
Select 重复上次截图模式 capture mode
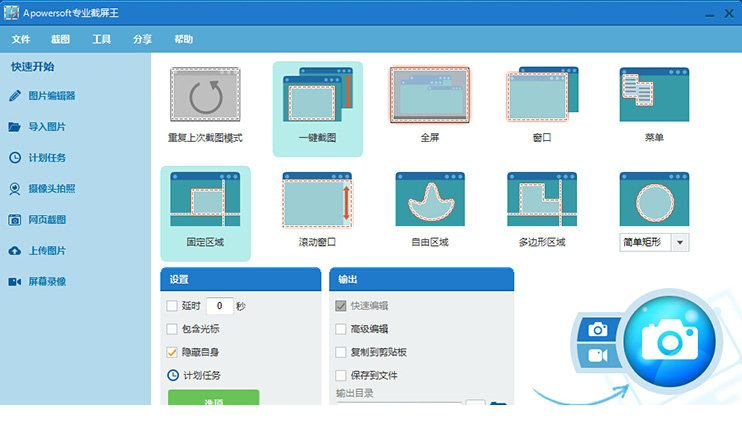click(x=205, y=105)
